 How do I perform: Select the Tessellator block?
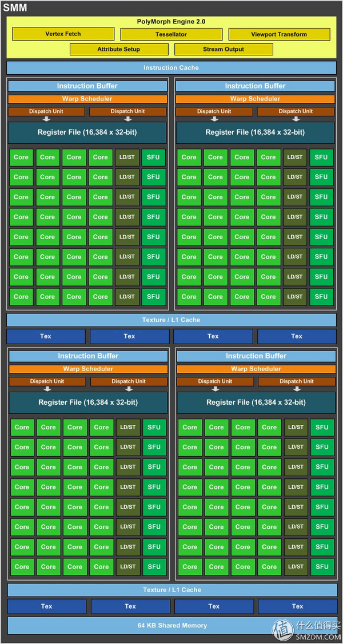point(171,34)
